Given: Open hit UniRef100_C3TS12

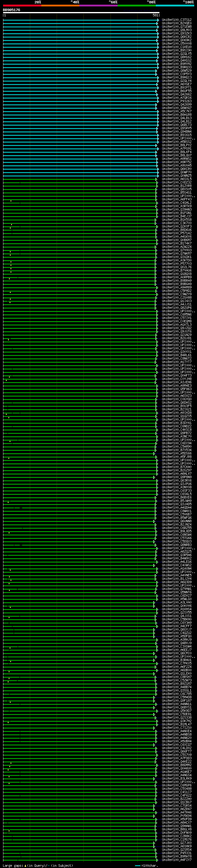Looking at the screenshot, I should tap(177, 20).
